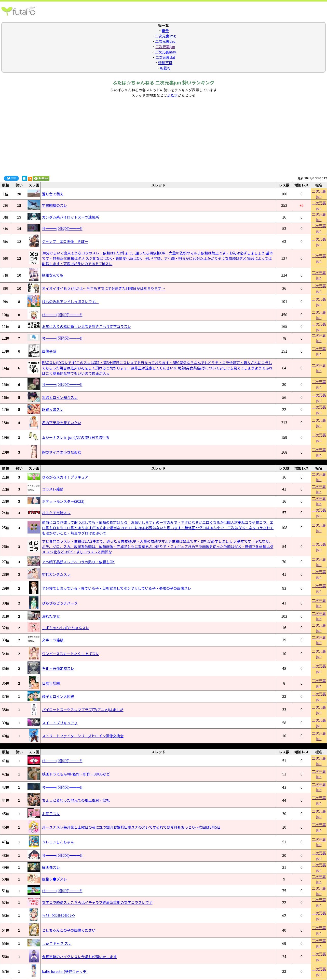327x980 pixels.
Task: Open thread 宇宙艦艇のスレ
Action: 54,205
